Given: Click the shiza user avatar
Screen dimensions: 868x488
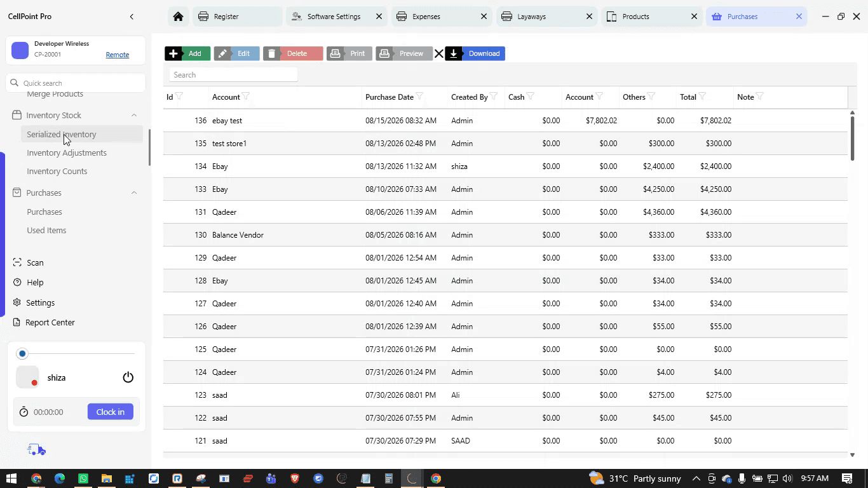Looking at the screenshot, I should [27, 377].
